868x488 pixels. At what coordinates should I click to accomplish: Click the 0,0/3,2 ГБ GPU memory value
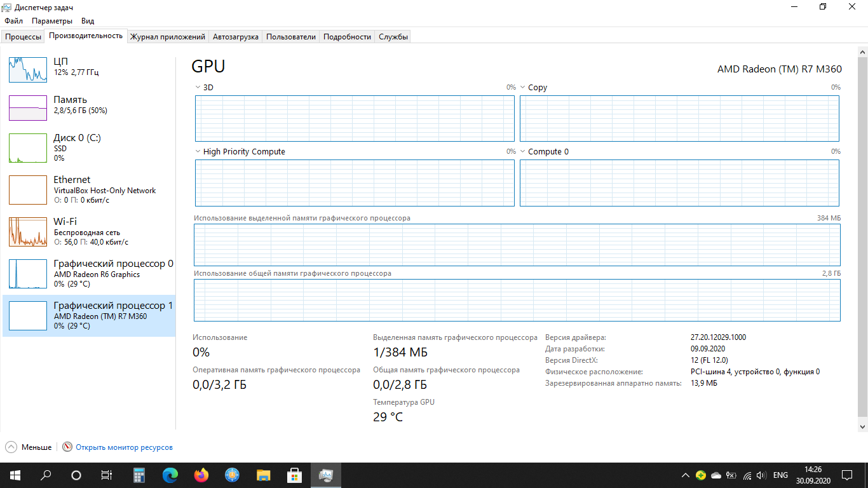219,384
